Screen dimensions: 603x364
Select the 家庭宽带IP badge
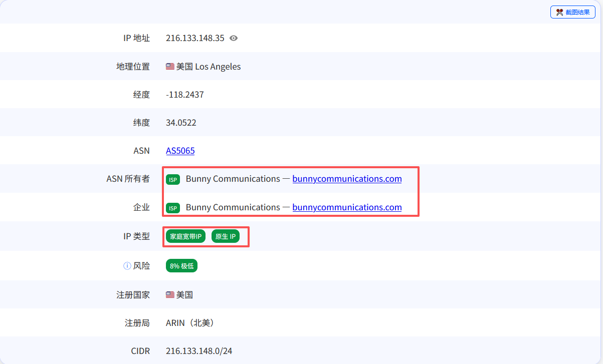[185, 236]
